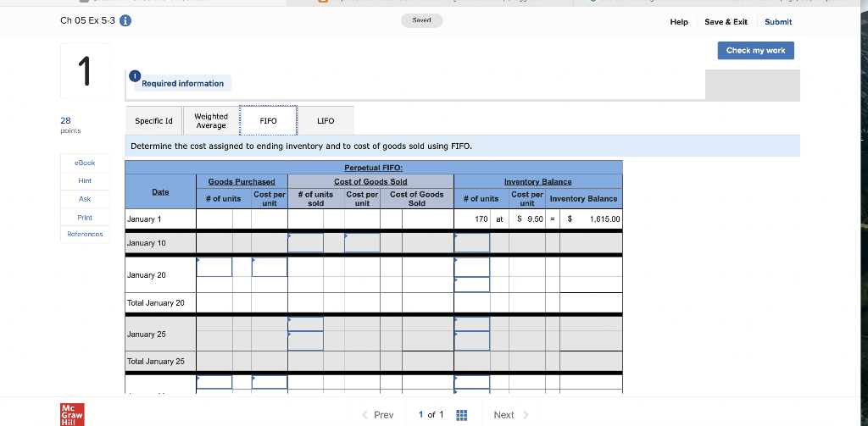Open the info icon beside Ch 05 Ex 5-3
Viewport: 868px width, 426px height.
click(125, 21)
